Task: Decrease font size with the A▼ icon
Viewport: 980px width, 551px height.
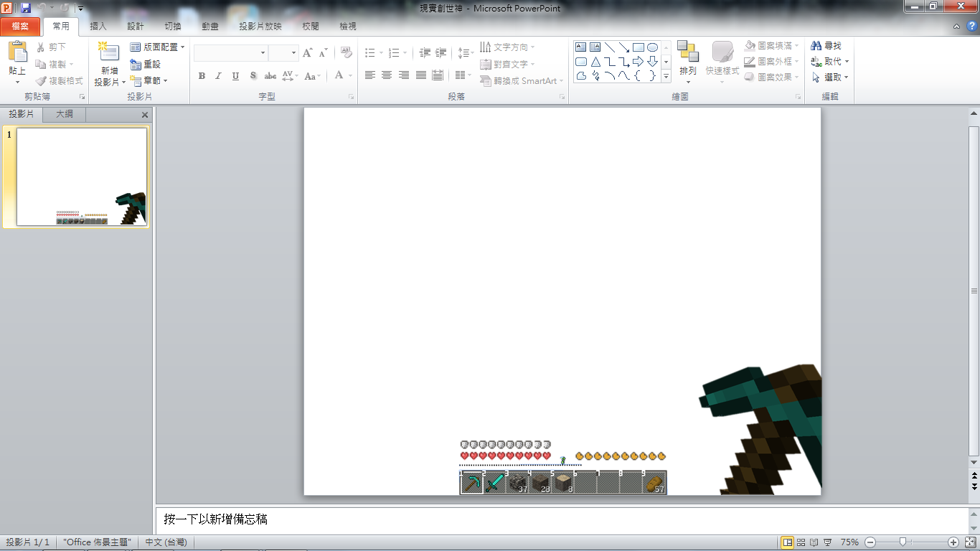Action: pyautogui.click(x=324, y=53)
